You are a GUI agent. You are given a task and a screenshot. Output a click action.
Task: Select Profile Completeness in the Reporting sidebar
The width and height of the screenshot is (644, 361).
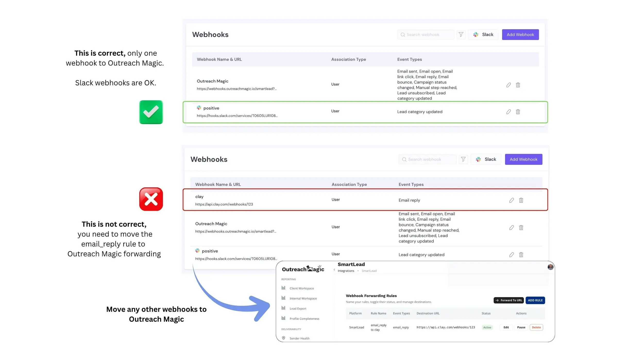(x=304, y=318)
